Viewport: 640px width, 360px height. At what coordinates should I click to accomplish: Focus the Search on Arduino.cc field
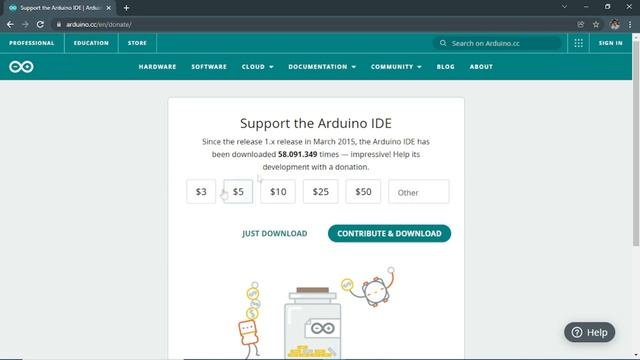[497, 43]
